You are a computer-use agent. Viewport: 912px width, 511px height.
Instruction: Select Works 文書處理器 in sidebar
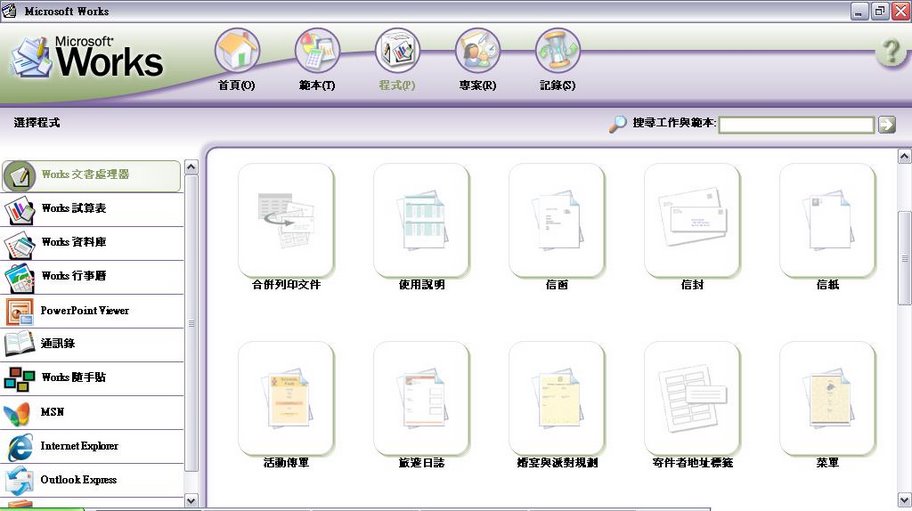click(x=91, y=176)
